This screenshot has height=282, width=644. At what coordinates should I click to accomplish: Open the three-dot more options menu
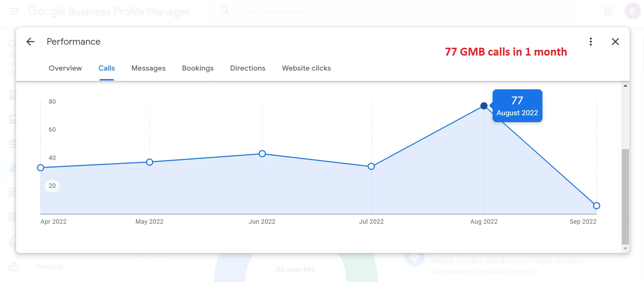(x=591, y=42)
